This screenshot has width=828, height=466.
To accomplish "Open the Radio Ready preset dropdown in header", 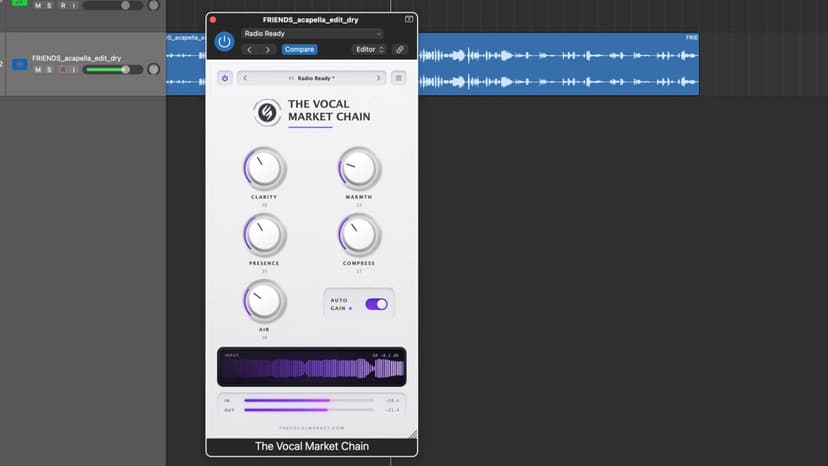I will click(312, 33).
